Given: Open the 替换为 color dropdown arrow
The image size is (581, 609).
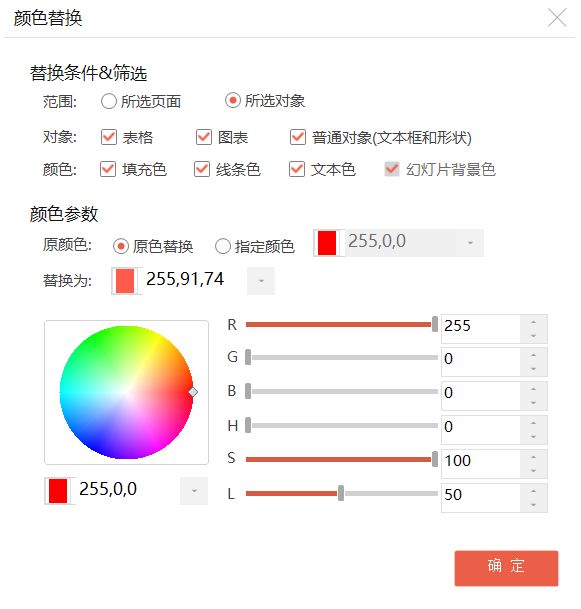Looking at the screenshot, I should tap(261, 280).
